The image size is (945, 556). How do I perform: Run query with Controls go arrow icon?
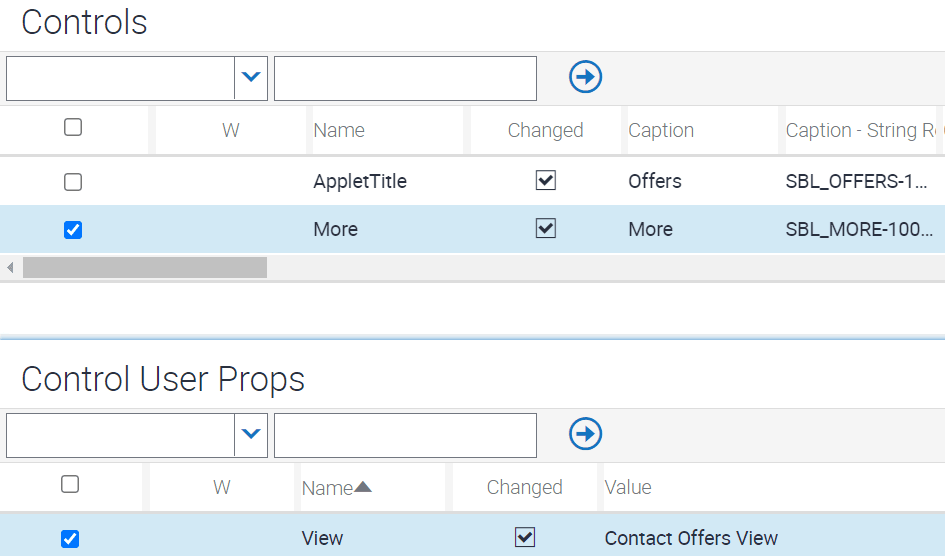click(585, 77)
